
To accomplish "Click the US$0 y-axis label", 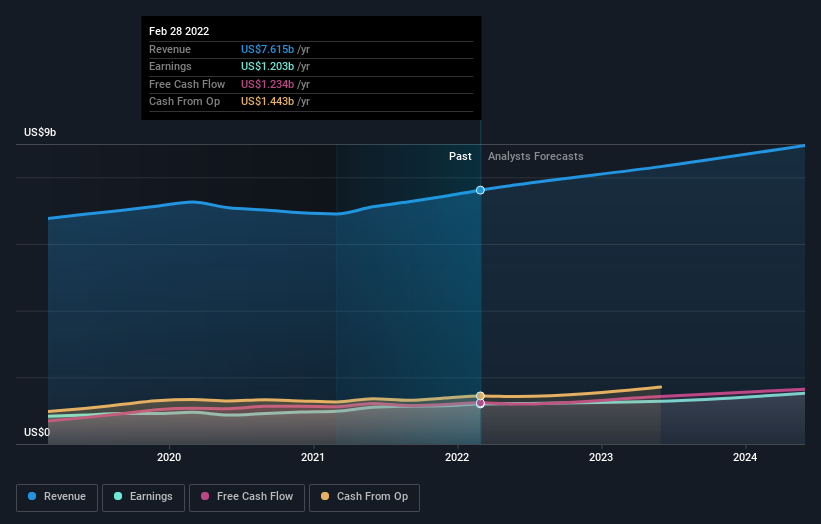I will click(37, 432).
